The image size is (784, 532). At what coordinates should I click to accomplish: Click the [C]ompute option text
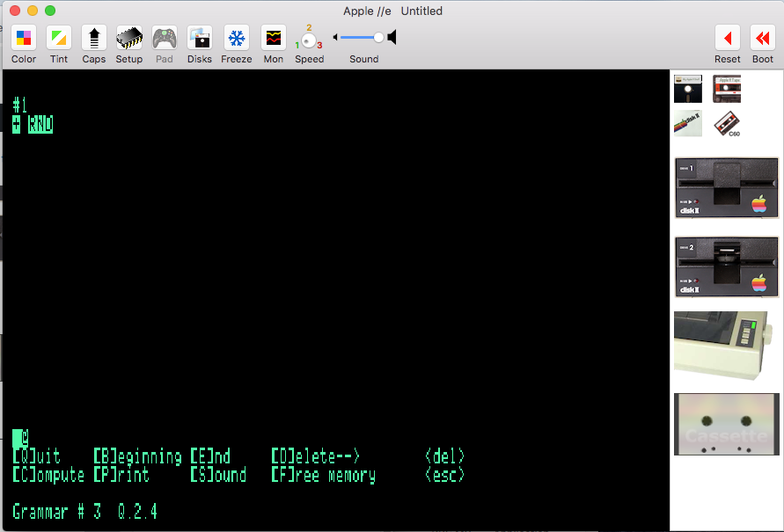(x=48, y=475)
